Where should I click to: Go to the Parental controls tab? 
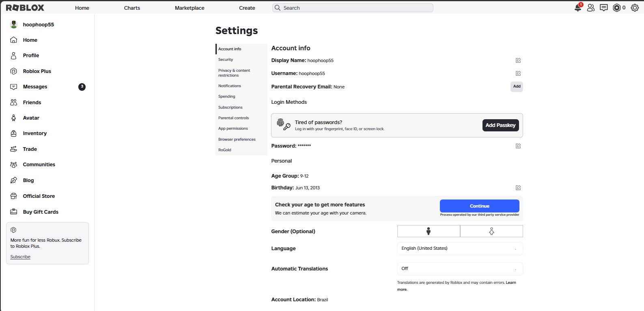241,118
